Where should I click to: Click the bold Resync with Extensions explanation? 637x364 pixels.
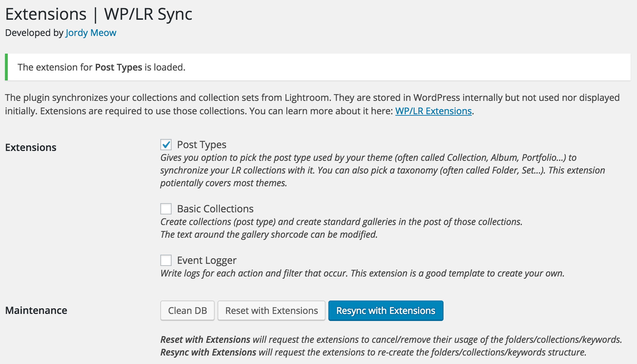tap(208, 352)
